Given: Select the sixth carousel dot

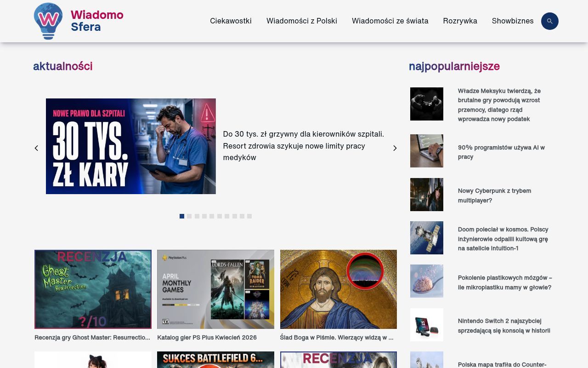Looking at the screenshot, I should point(220,216).
